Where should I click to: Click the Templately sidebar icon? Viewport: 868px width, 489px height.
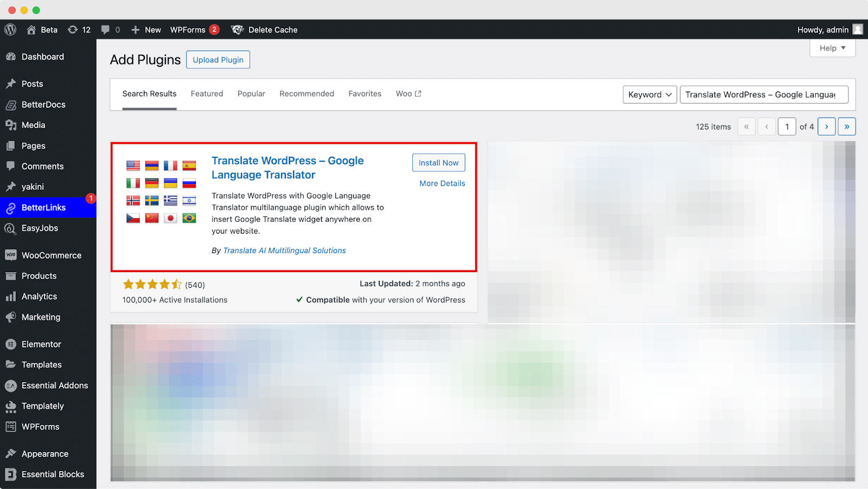(11, 407)
